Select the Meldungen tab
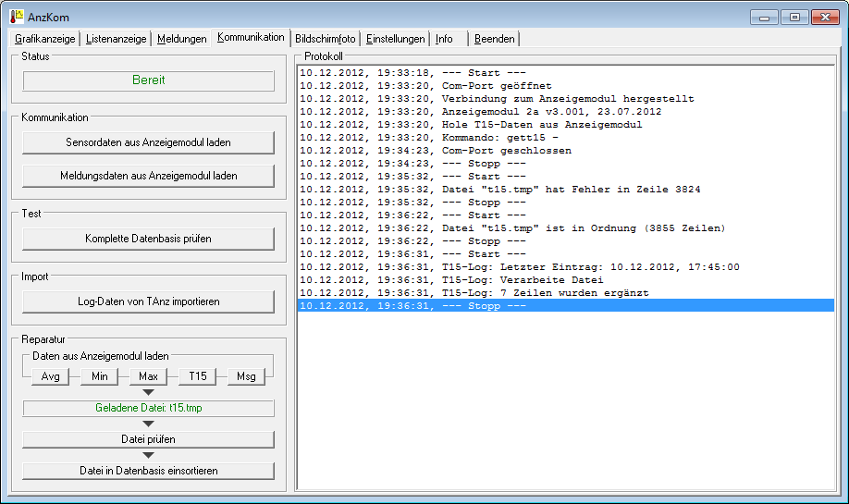Viewport: 849px width, 504px height. [181, 39]
